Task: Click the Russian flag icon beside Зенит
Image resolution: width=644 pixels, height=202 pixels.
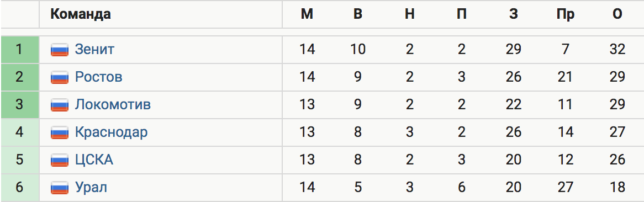Action: (60, 50)
